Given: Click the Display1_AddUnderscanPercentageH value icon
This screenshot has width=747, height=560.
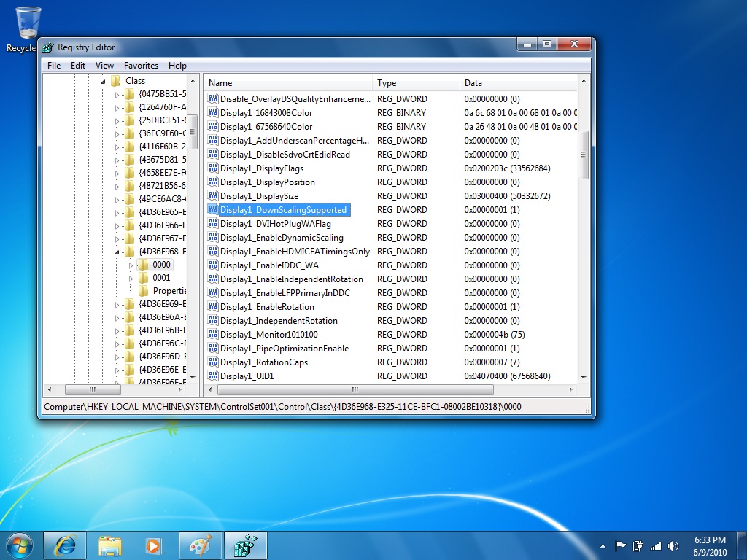Looking at the screenshot, I should [x=213, y=140].
